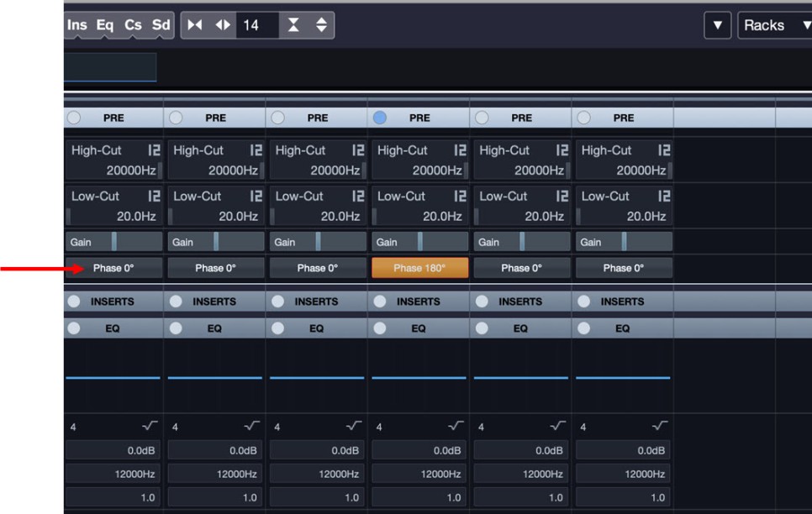Image resolution: width=812 pixels, height=514 pixels.
Task: Open the dropdown arrow left of Racks
Action: pos(717,25)
